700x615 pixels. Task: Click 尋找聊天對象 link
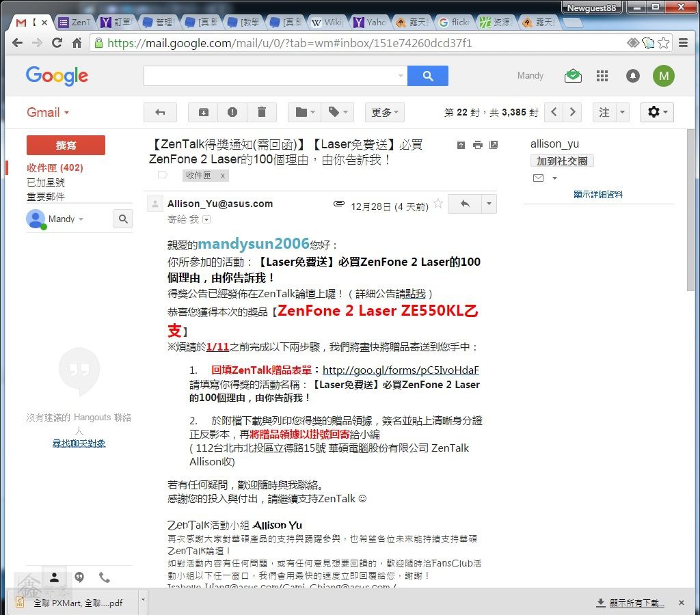point(79,443)
